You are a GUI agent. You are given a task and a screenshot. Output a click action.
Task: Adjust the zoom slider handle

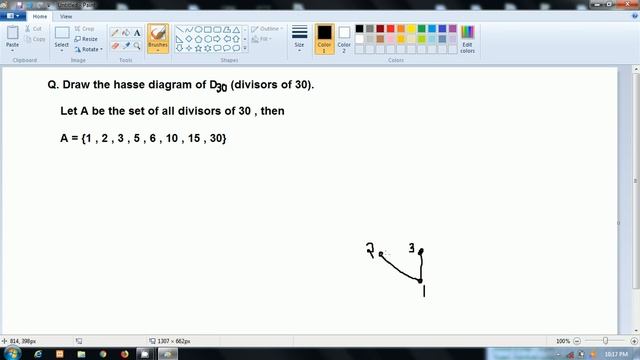[x=605, y=341]
